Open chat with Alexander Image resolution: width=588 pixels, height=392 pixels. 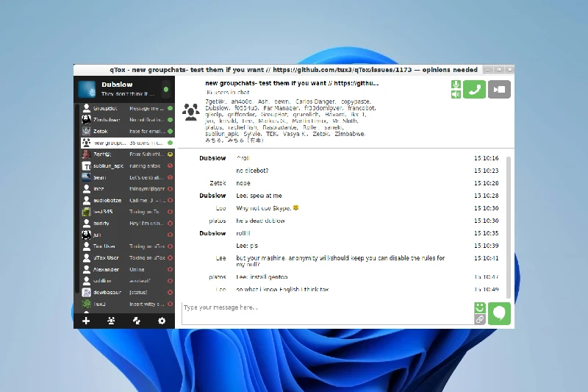tap(127, 269)
